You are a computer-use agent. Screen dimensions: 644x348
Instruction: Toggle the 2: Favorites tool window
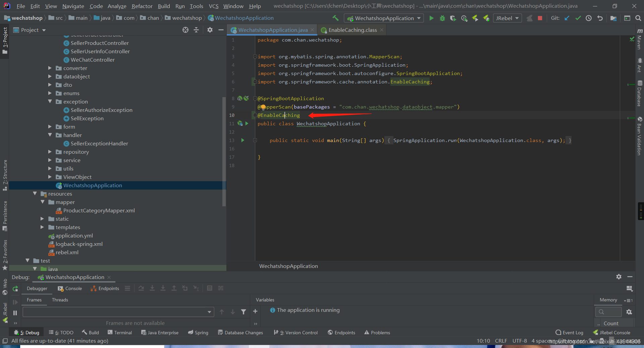[5, 255]
